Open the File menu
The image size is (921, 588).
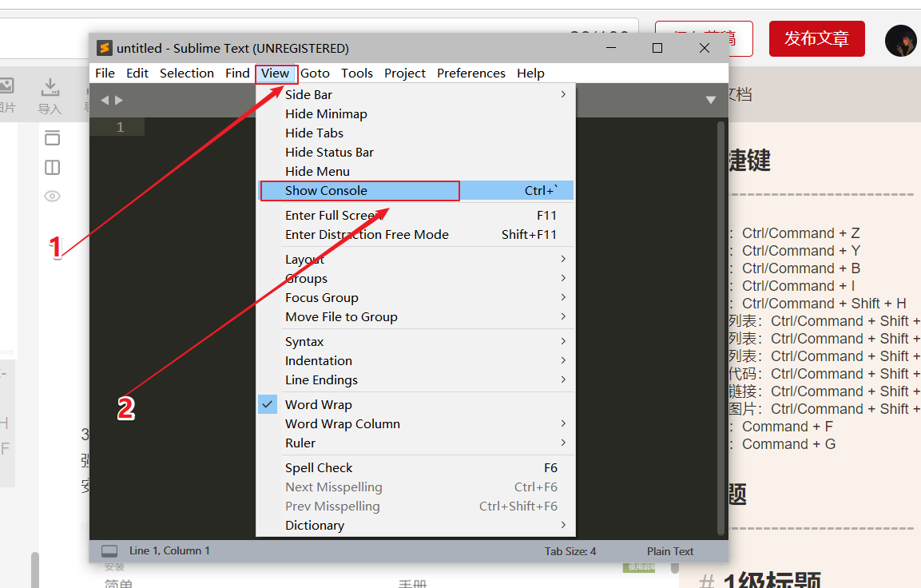pos(105,73)
